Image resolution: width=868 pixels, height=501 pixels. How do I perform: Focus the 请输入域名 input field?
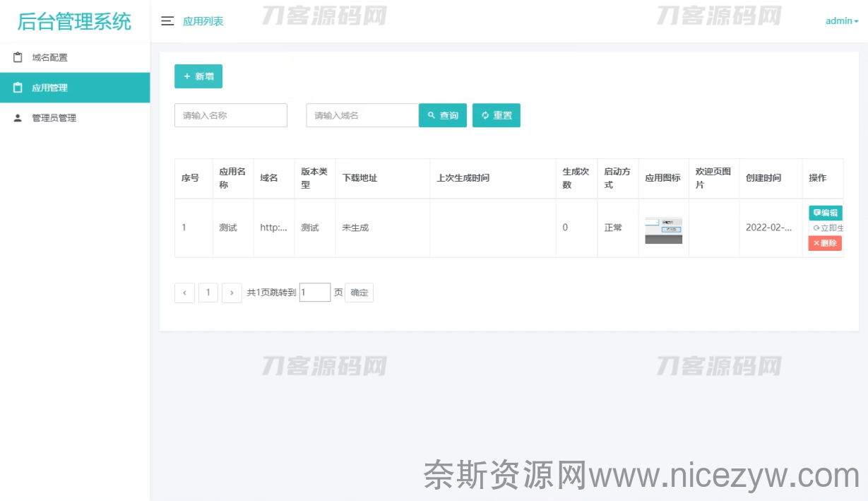pos(362,115)
